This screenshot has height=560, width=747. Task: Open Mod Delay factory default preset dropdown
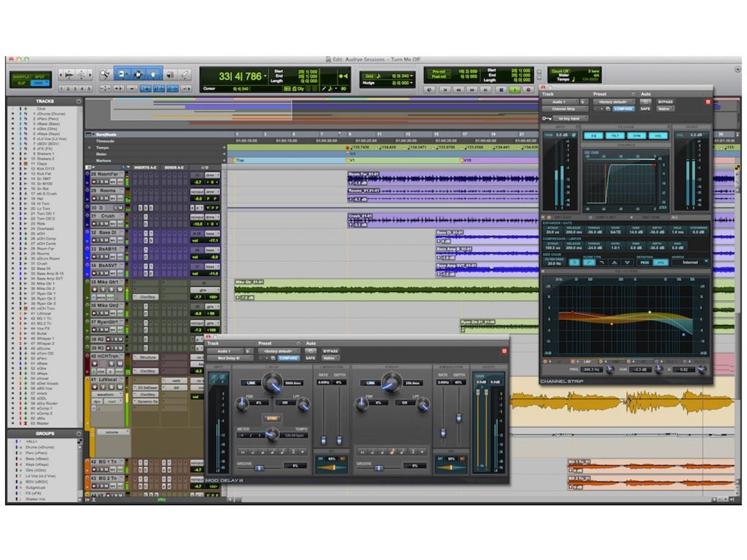[279, 351]
